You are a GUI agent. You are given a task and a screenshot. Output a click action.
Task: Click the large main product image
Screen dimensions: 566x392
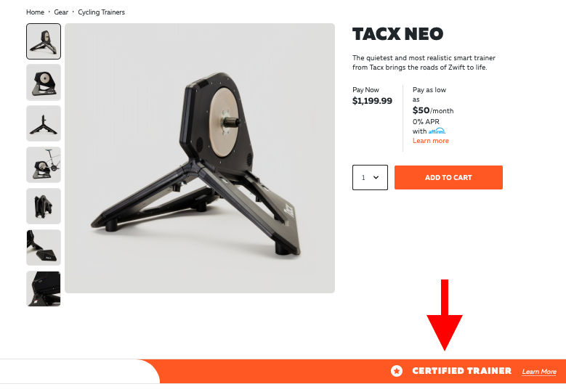coord(200,158)
